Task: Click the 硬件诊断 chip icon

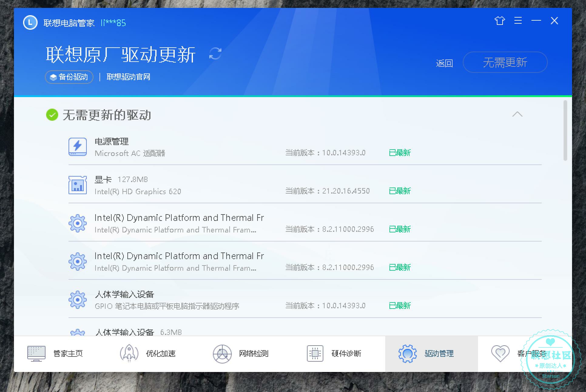Action: [315, 354]
